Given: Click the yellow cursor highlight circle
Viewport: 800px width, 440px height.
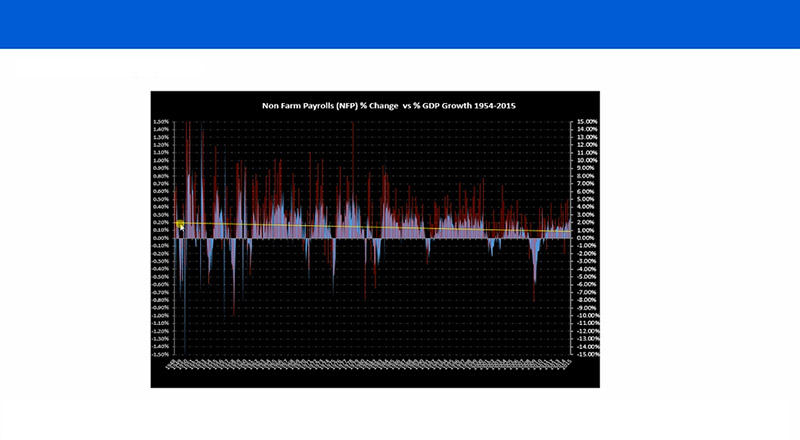Looking at the screenshot, I should point(180,224).
